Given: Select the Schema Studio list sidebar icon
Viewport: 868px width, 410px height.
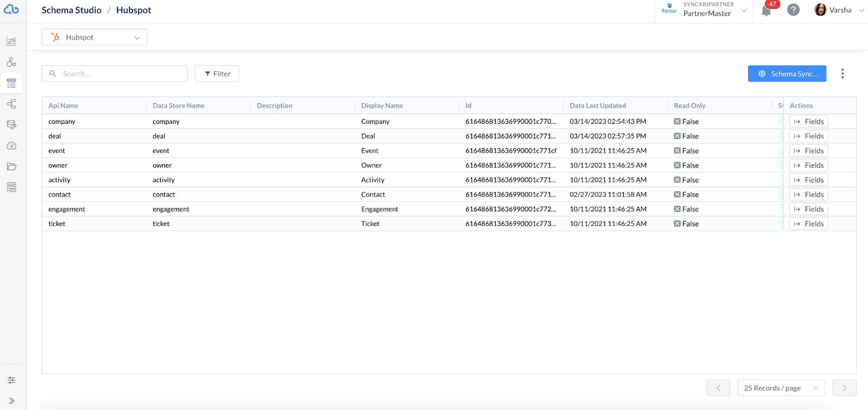Looking at the screenshot, I should point(11,83).
